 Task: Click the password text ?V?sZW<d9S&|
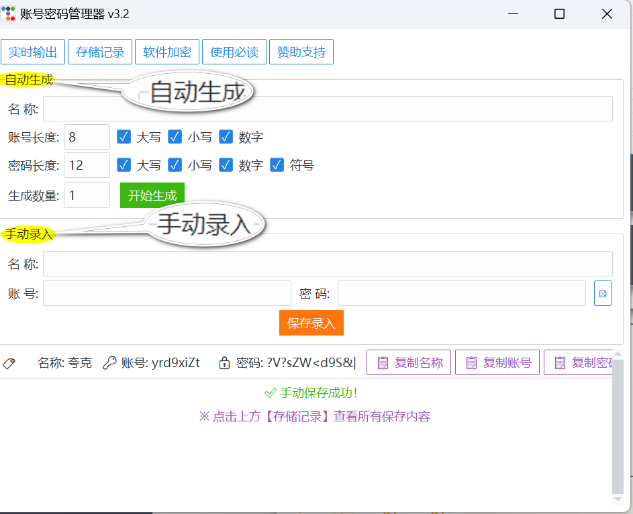point(311,363)
